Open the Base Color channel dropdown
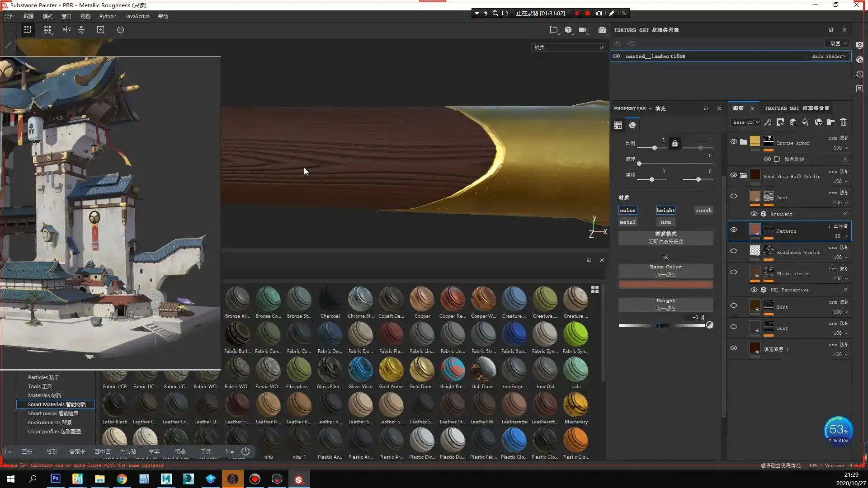Viewport: 868px width, 488px height. (x=746, y=122)
